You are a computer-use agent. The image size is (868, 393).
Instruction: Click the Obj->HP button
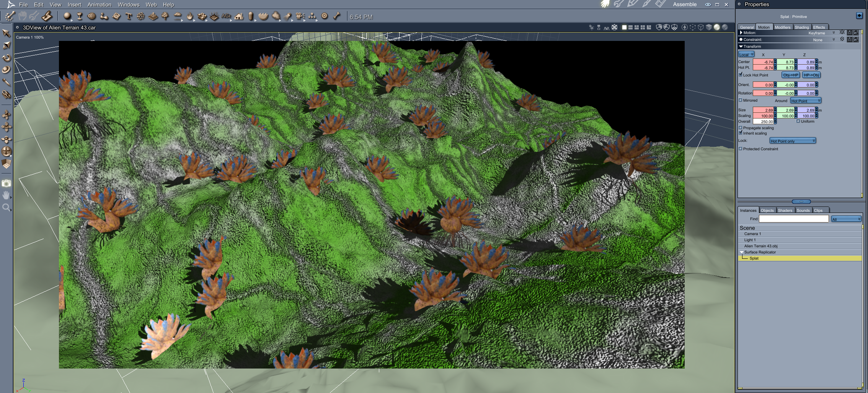pyautogui.click(x=791, y=75)
